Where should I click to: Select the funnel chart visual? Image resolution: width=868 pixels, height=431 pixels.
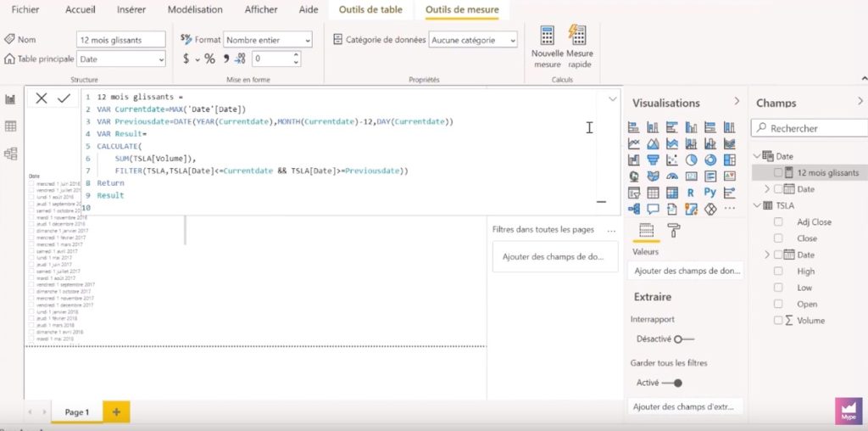click(654, 160)
